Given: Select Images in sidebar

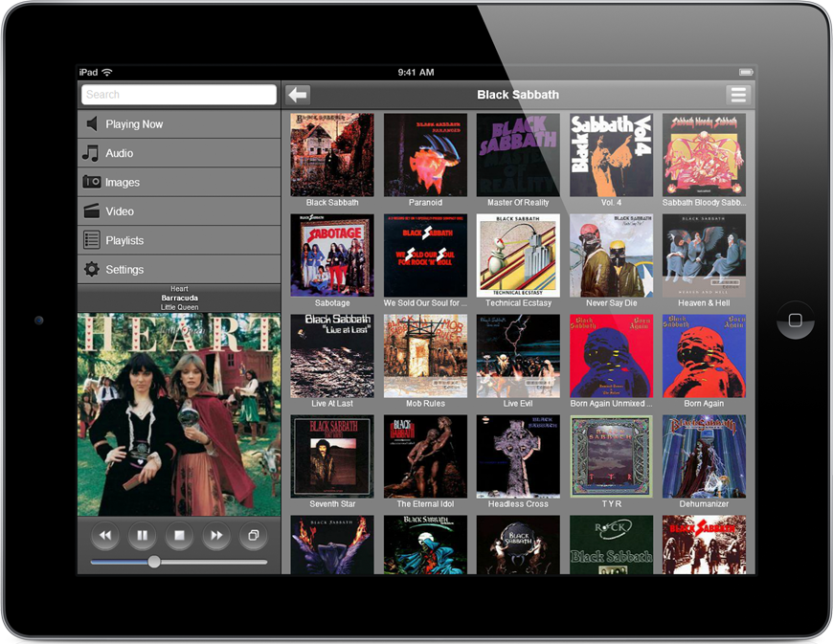Looking at the screenshot, I should click(x=179, y=182).
